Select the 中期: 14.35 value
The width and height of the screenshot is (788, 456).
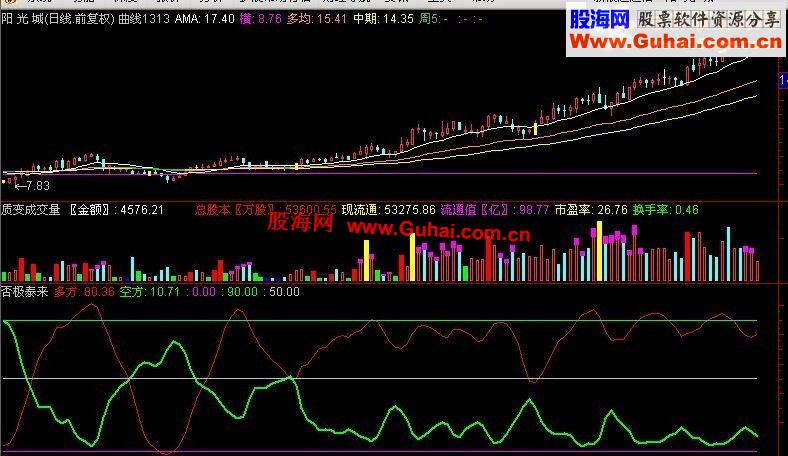point(383,20)
